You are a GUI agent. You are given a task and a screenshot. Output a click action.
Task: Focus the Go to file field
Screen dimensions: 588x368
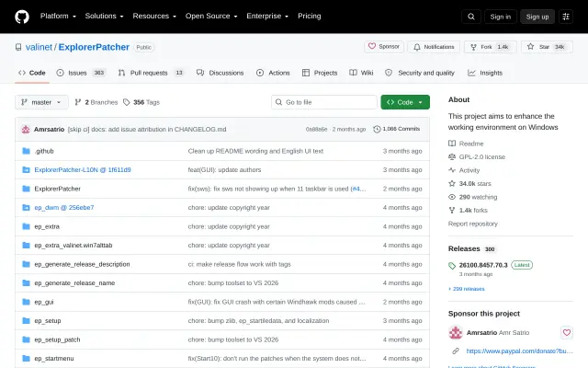point(324,102)
